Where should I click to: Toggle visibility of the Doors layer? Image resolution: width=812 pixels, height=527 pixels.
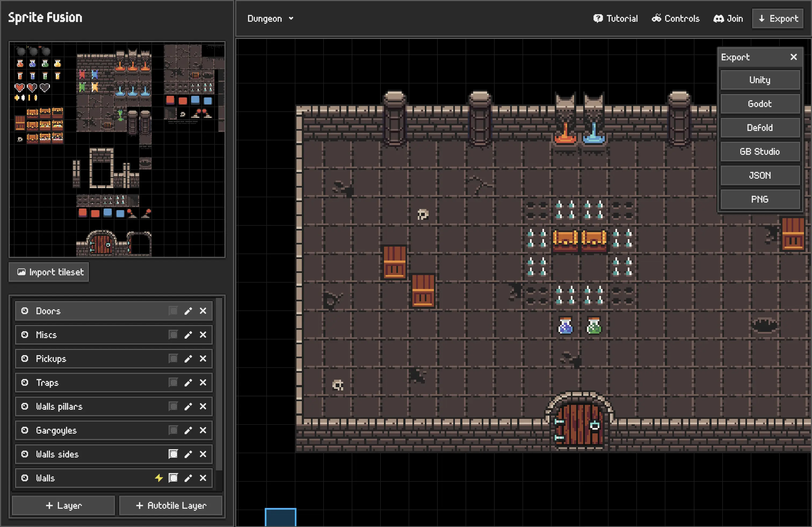24,310
